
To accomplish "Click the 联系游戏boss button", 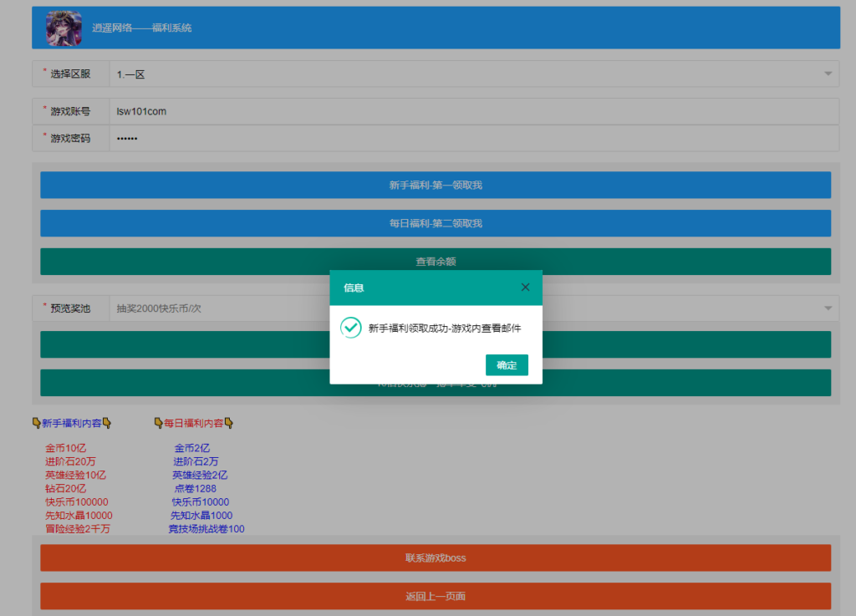I will (436, 557).
